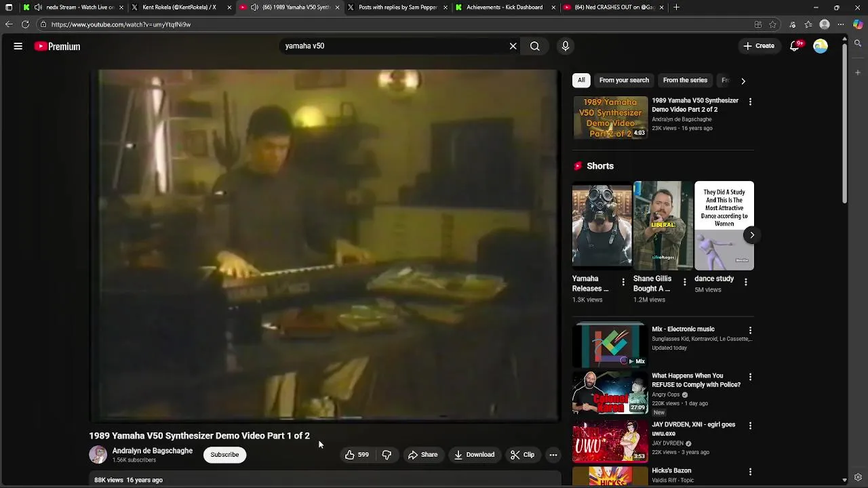Screen dimensions: 868x488
Task: Open Edge settings and more menu
Action: tap(841, 24)
